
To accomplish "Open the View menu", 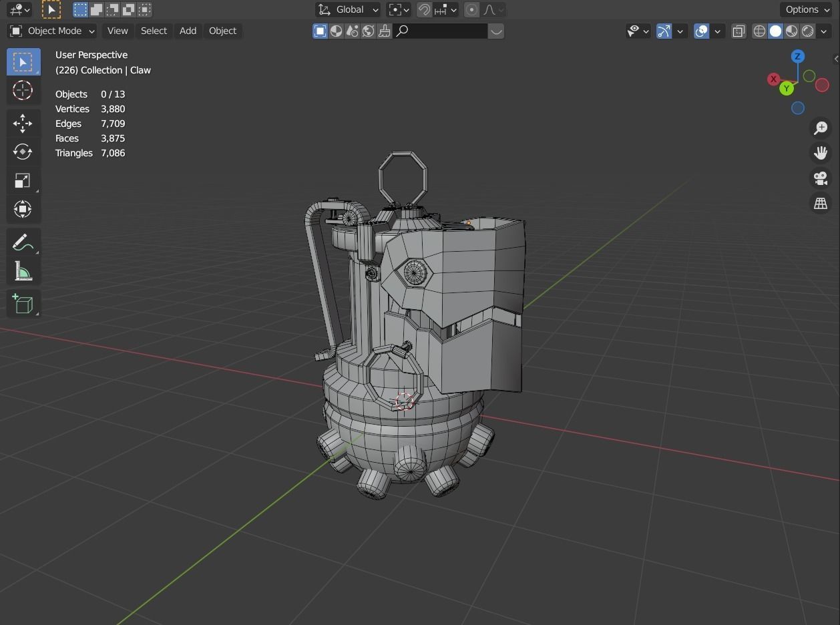I will 118,31.
